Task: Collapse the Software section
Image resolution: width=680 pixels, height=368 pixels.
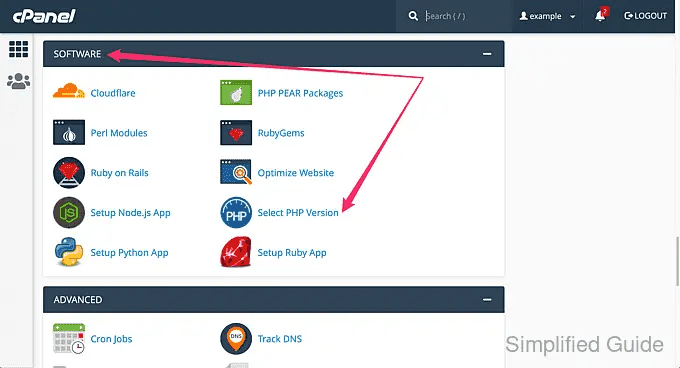Action: pyautogui.click(x=487, y=54)
